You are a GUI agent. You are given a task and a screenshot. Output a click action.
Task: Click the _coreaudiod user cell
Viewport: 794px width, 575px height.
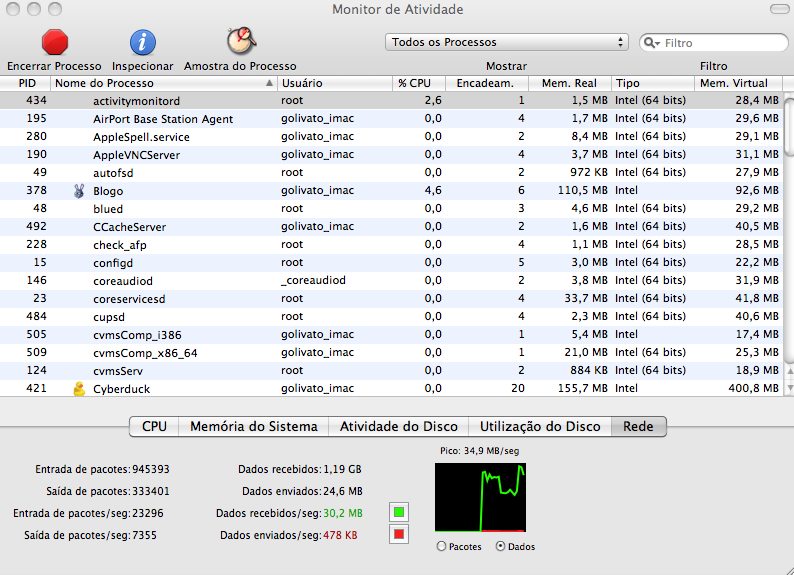pyautogui.click(x=313, y=280)
